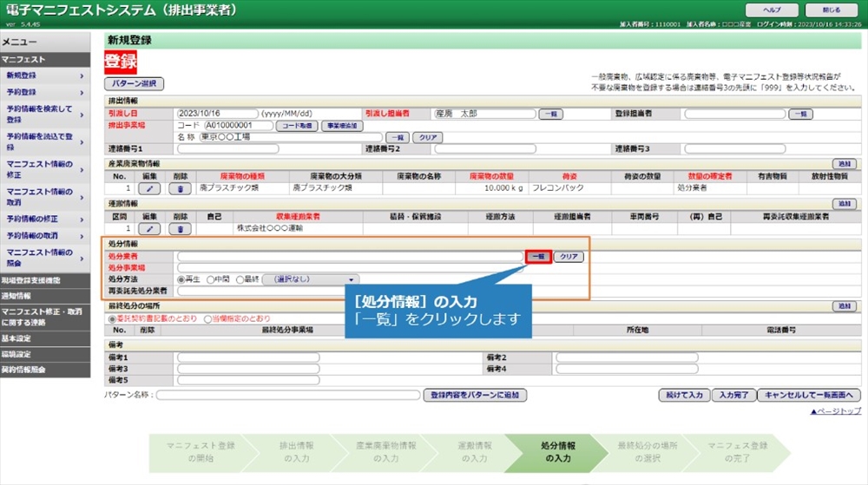868x485 pixels.
Task: Click 続けて入力 button
Action: click(684, 396)
